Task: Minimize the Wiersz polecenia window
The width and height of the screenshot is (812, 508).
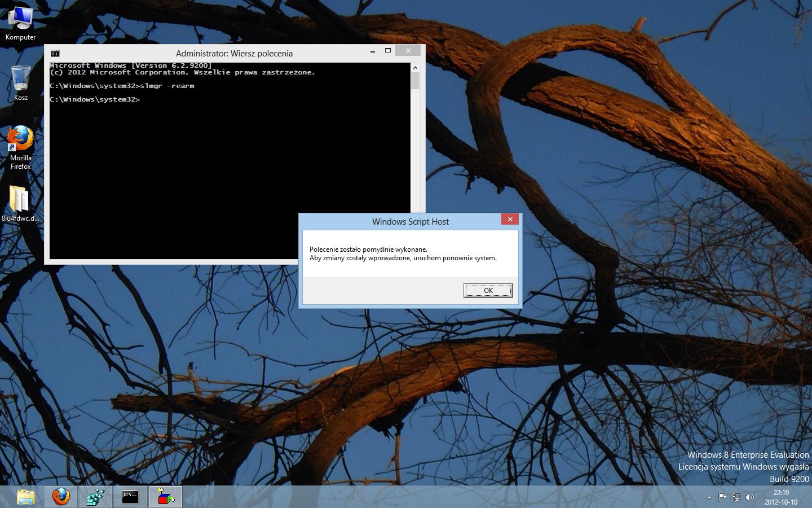Action: point(373,51)
